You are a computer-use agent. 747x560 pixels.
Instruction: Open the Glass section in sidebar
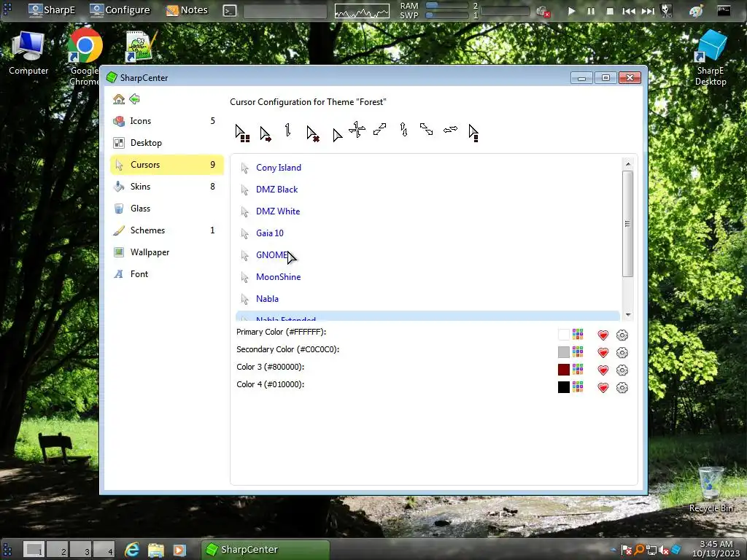[x=166, y=209]
